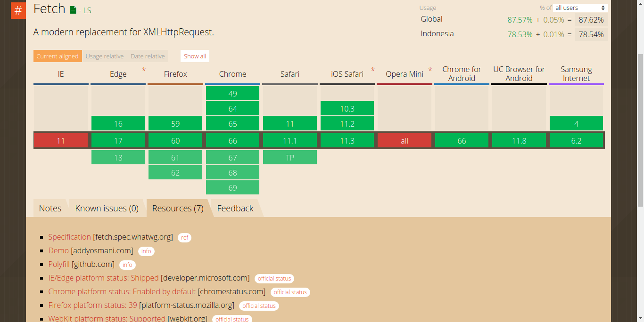Click the Show all button
The image size is (644, 322).
[x=195, y=56]
